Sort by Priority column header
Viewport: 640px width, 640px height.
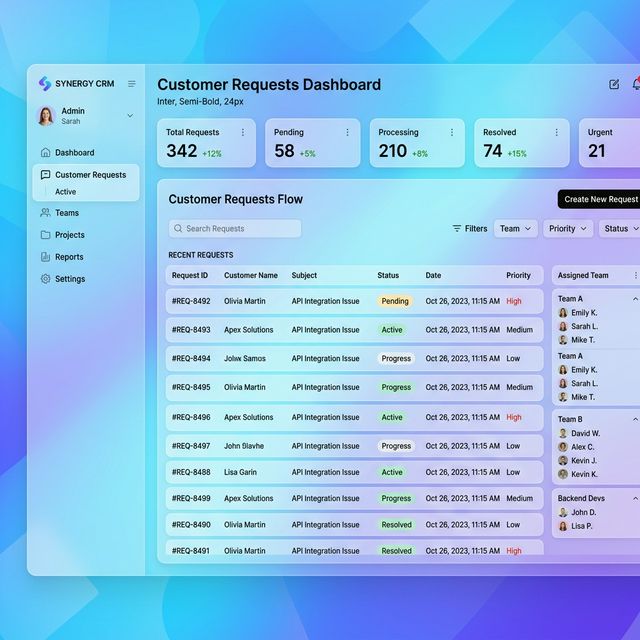[x=518, y=276]
